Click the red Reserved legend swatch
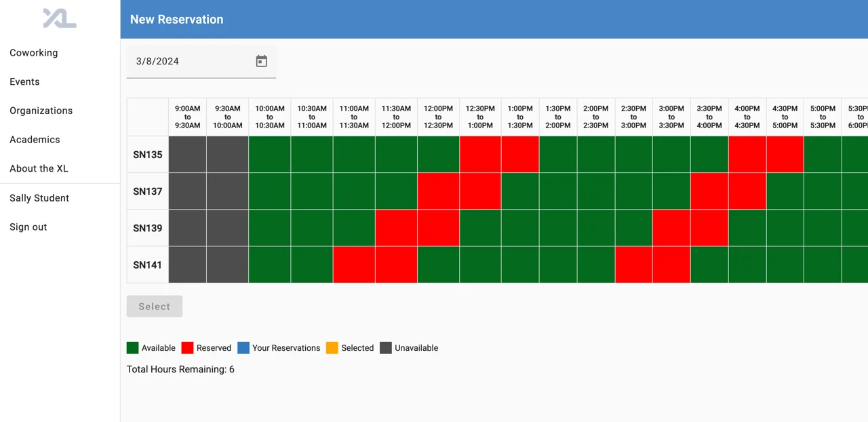This screenshot has width=868, height=422. (188, 348)
